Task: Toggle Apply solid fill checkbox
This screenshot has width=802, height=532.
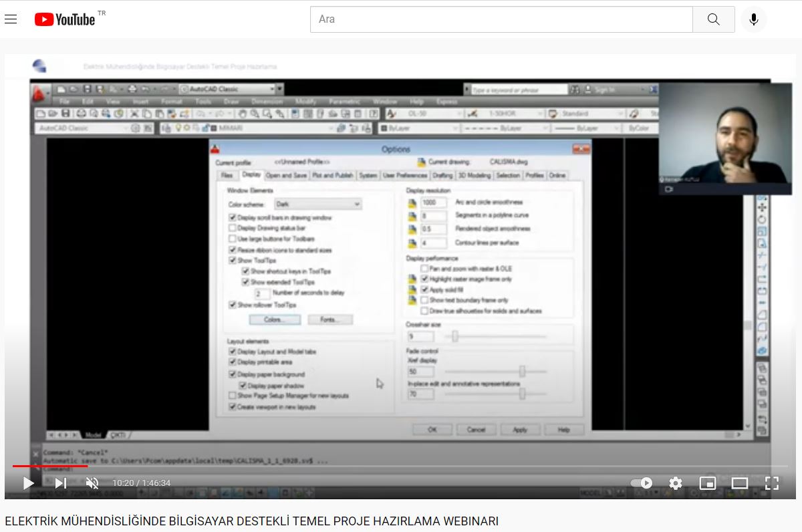Action: click(424, 290)
